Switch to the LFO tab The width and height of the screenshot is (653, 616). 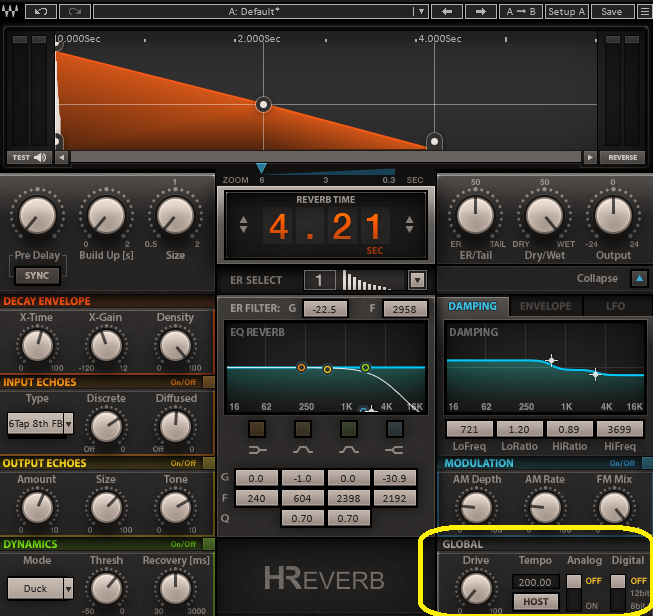pyautogui.click(x=616, y=306)
